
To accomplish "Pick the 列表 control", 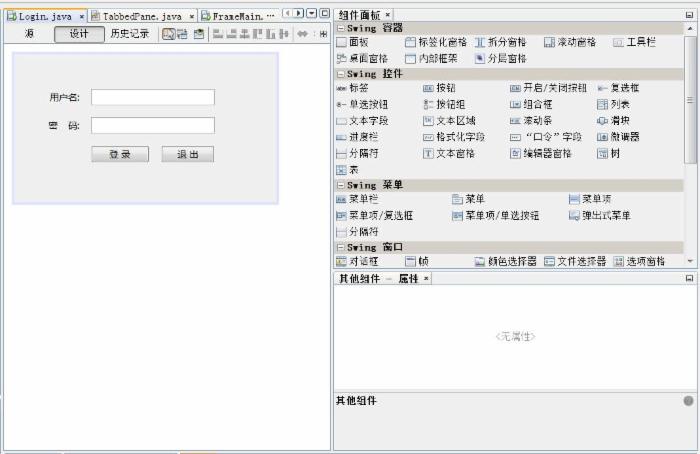I will (613, 104).
